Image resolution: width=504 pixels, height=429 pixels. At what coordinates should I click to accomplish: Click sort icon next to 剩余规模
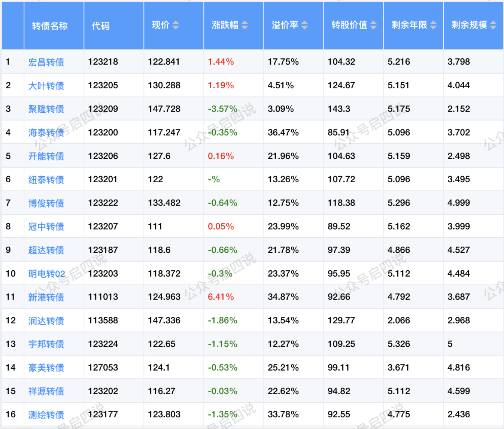pyautogui.click(x=493, y=25)
